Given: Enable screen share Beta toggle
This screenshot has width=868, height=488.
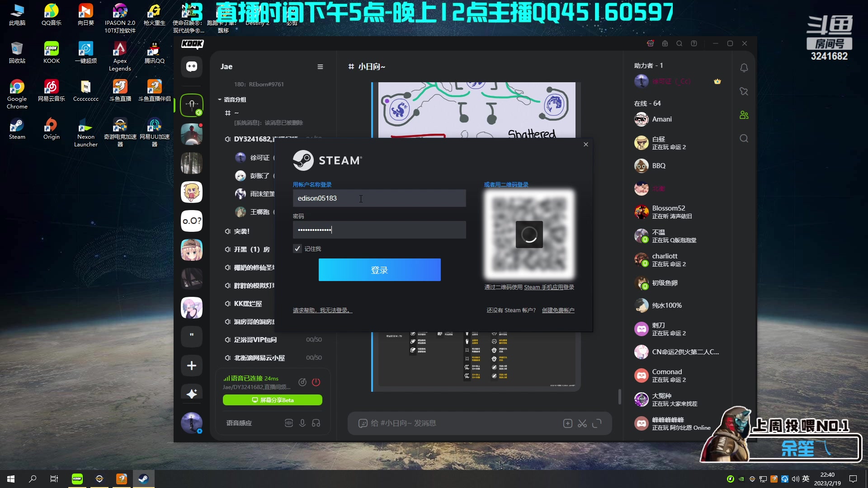Looking at the screenshot, I should coord(273,400).
